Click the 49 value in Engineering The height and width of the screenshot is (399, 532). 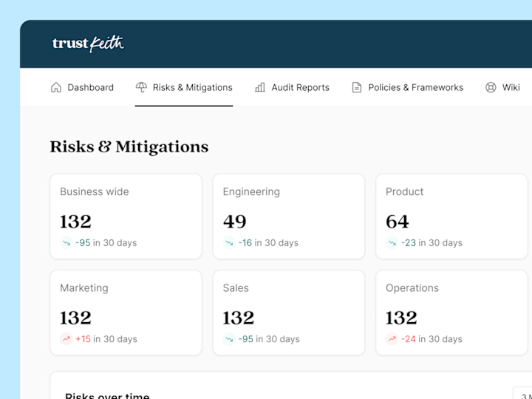(x=235, y=222)
